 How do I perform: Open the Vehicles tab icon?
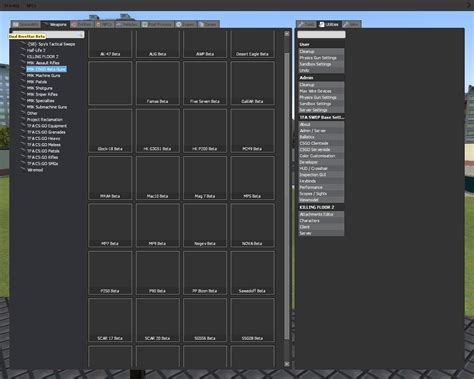point(118,25)
